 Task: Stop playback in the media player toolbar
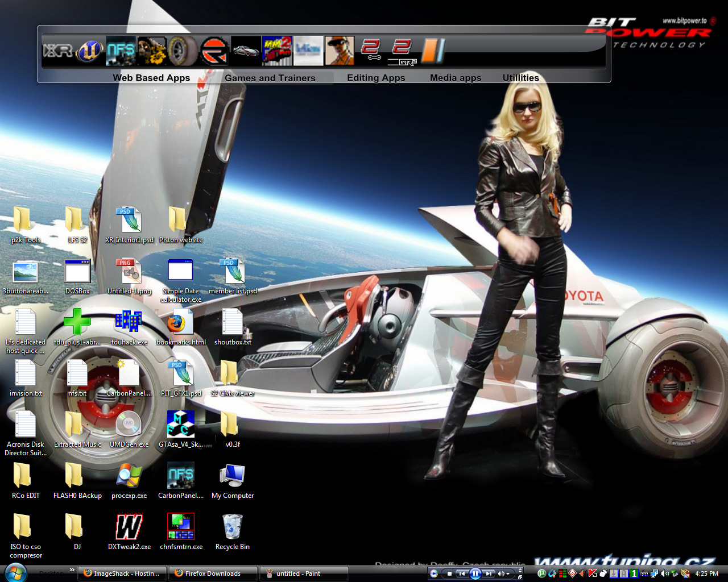[x=449, y=573]
